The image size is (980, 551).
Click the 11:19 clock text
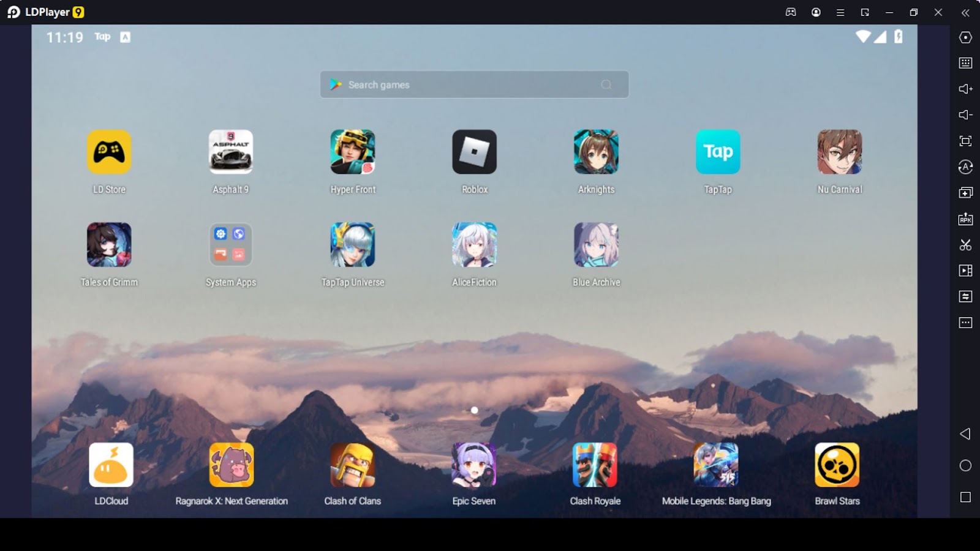point(65,37)
